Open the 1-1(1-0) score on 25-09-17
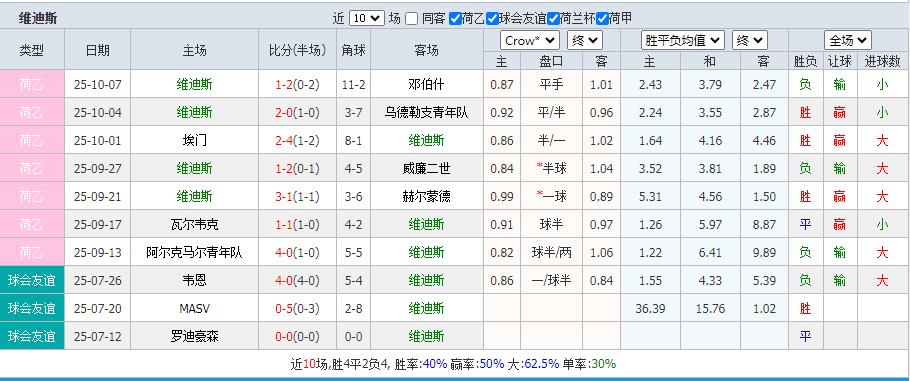The width and height of the screenshot is (910, 381). (x=297, y=225)
